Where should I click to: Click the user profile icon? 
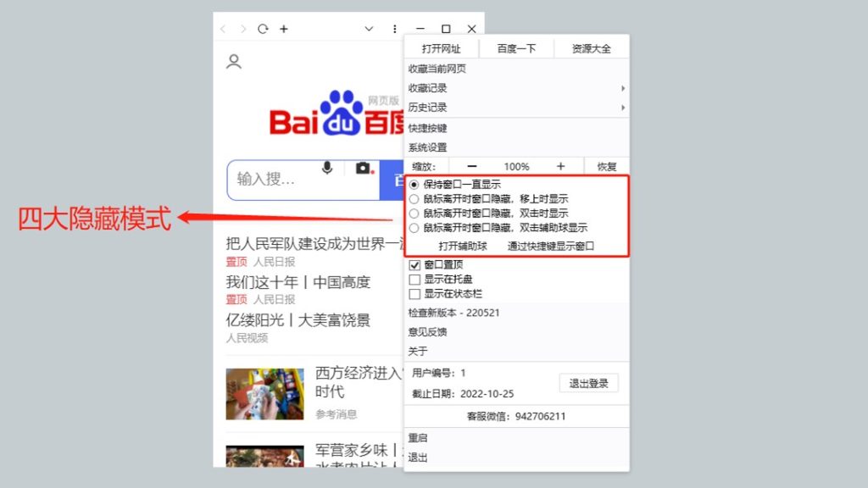coord(234,61)
